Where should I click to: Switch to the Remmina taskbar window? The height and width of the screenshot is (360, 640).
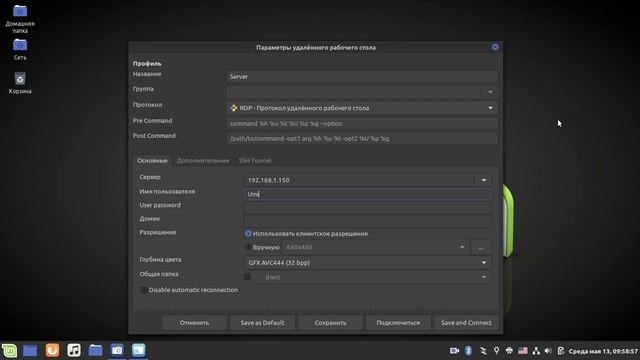coord(138,350)
